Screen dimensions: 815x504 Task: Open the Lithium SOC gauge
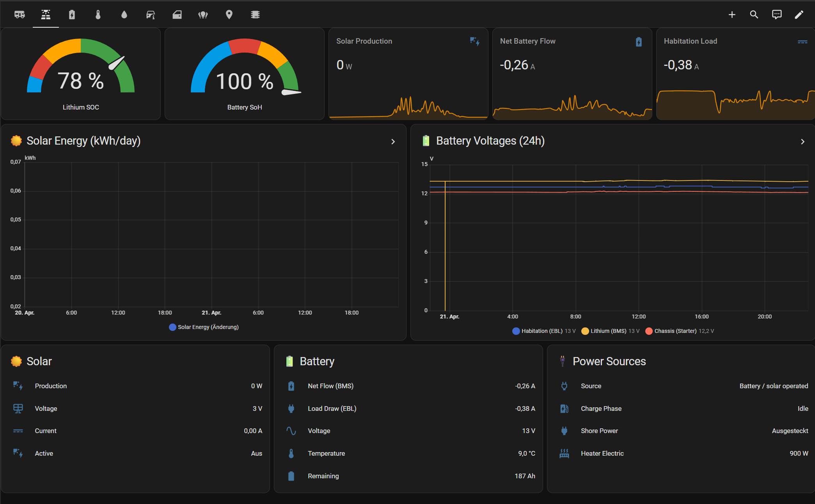(x=81, y=74)
